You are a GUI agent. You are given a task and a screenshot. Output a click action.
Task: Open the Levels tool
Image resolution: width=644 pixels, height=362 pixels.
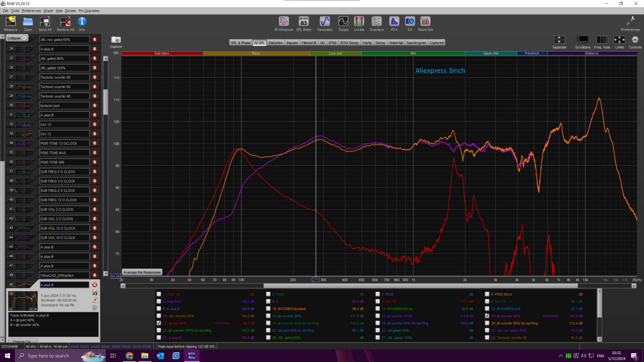coord(359,24)
